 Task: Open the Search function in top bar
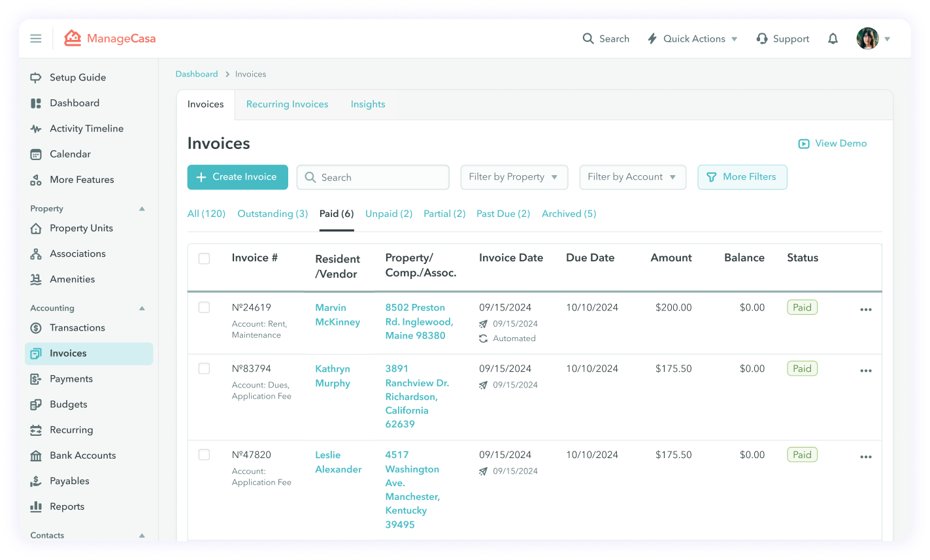[x=605, y=39]
